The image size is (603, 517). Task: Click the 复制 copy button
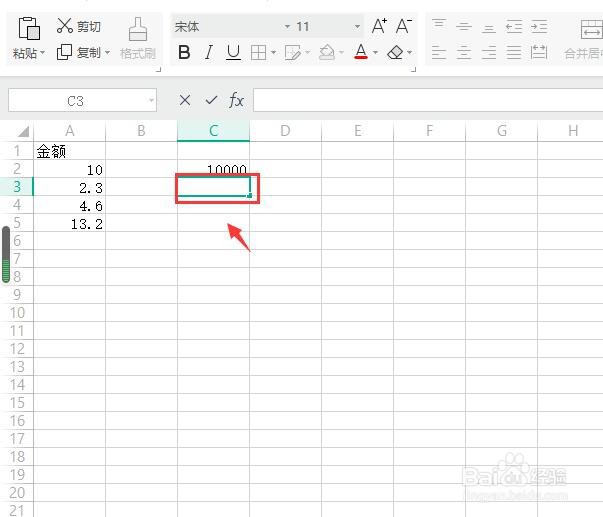79,52
